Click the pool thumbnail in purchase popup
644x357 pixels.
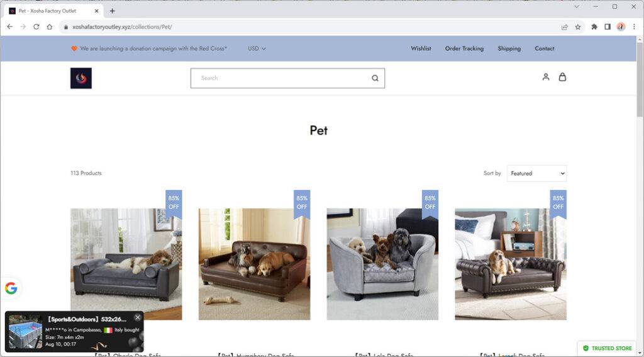[25, 331]
